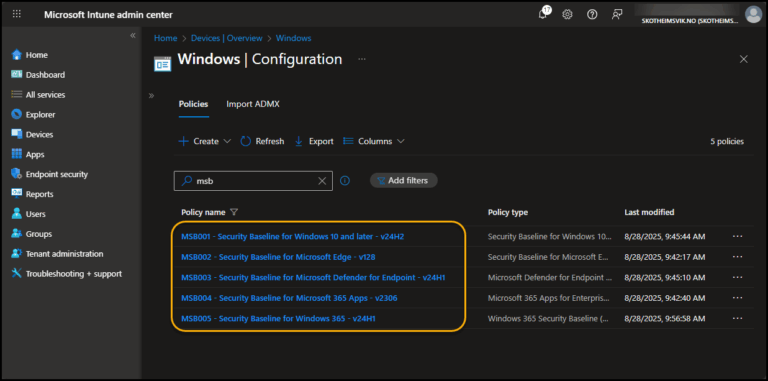
Task: Click date '8/28/2025, 9:42:17 AM'
Action: click(x=665, y=257)
